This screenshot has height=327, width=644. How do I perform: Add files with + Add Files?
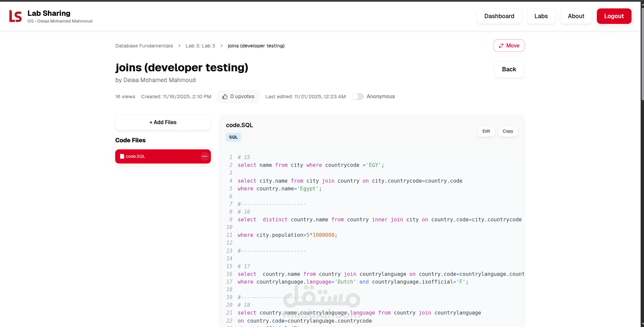click(x=163, y=122)
